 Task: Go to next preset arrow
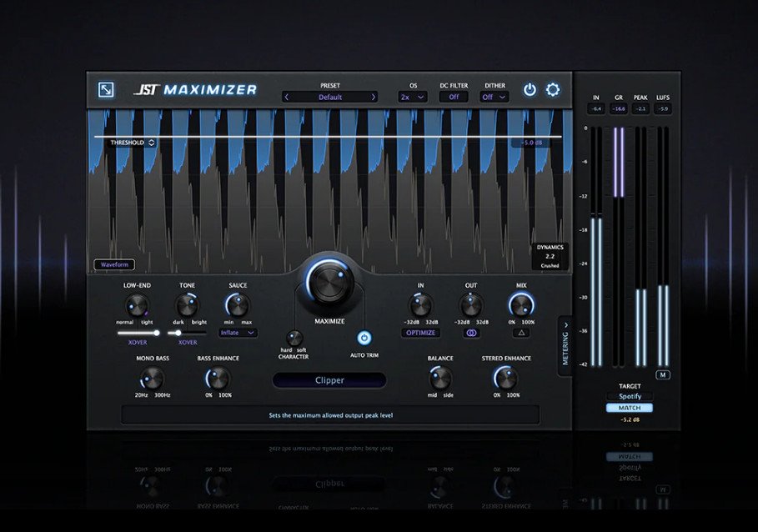coord(374,97)
